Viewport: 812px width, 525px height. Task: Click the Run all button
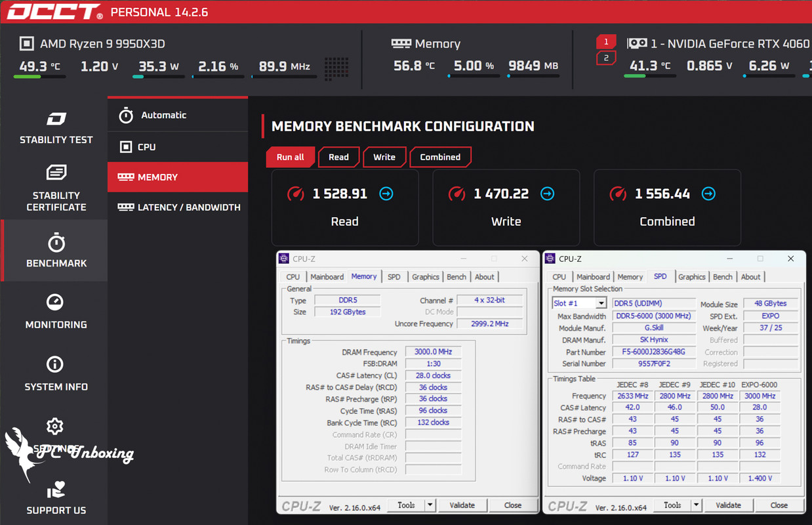291,157
